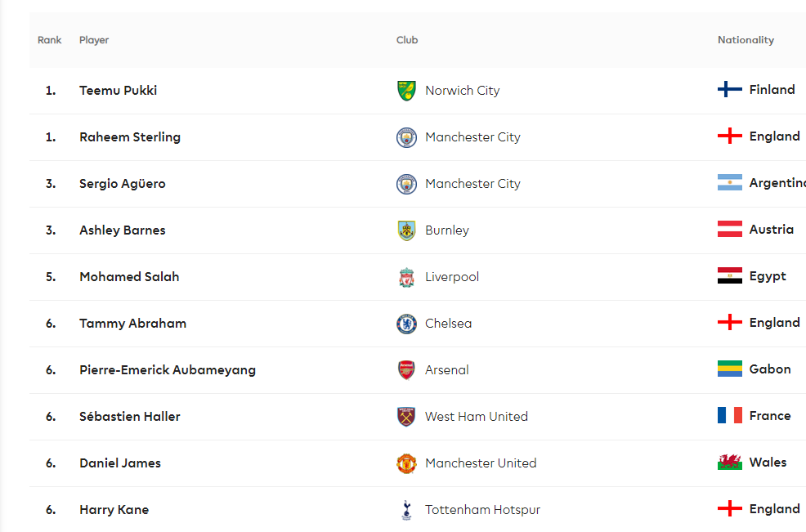
Task: Click the Club column header
Action: click(x=406, y=40)
